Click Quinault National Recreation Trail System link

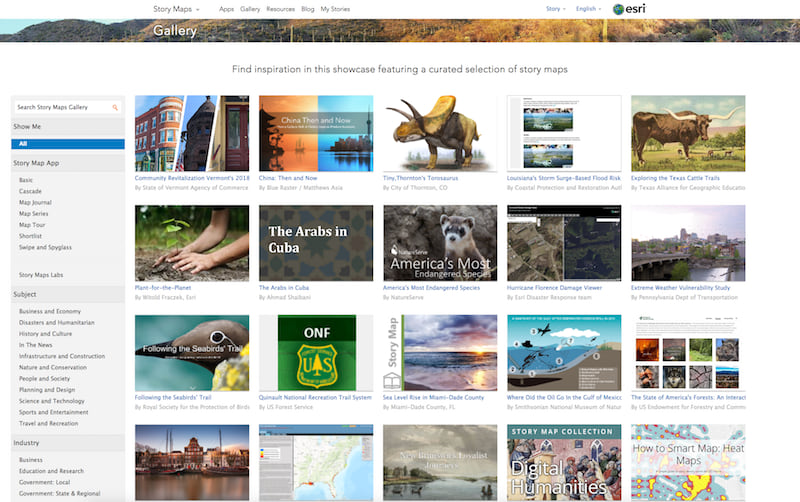point(315,397)
